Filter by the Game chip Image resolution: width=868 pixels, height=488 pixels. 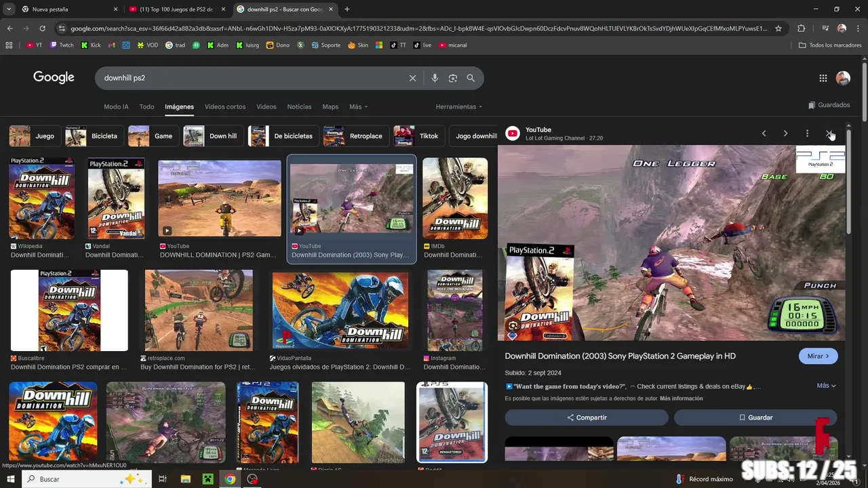pos(153,136)
